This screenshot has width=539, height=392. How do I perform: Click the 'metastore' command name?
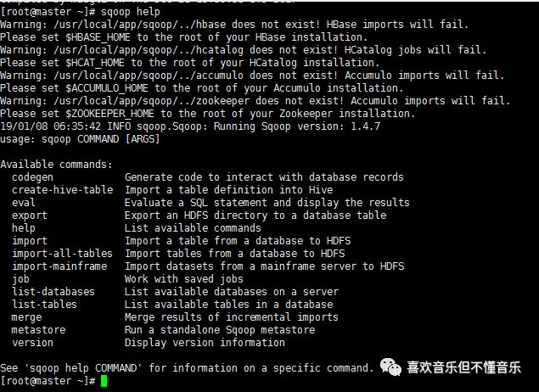pyautogui.click(x=38, y=330)
